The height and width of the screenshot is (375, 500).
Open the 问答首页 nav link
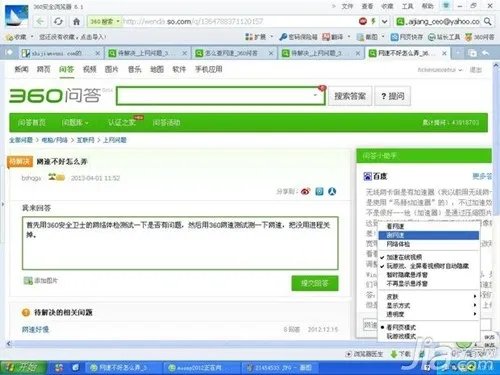32,123
